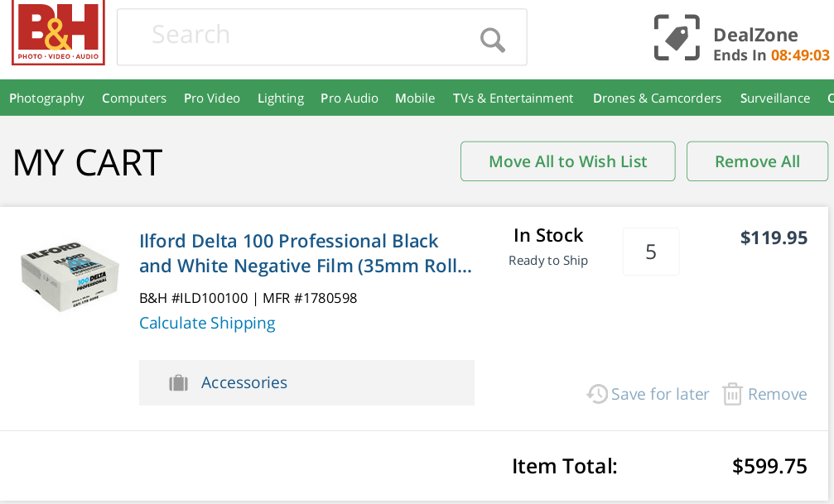Screen dimensions: 834x504
Task: Click the Calculate Shipping link
Action: [207, 323]
